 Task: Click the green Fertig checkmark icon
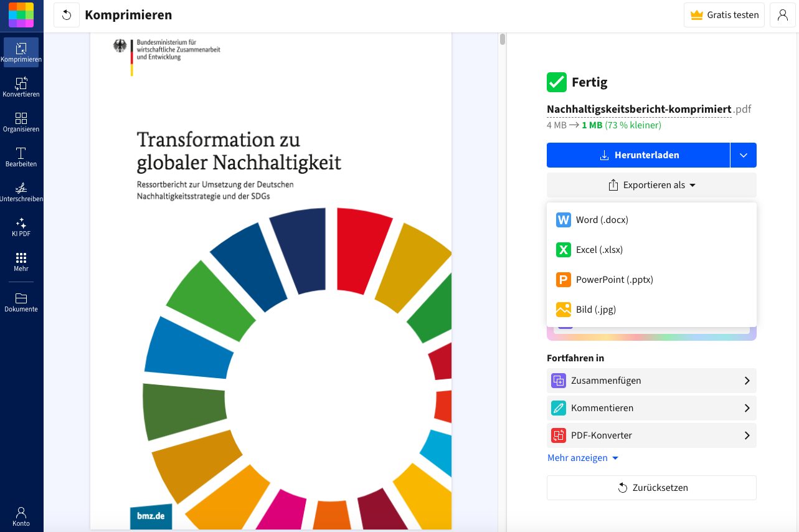pos(557,82)
